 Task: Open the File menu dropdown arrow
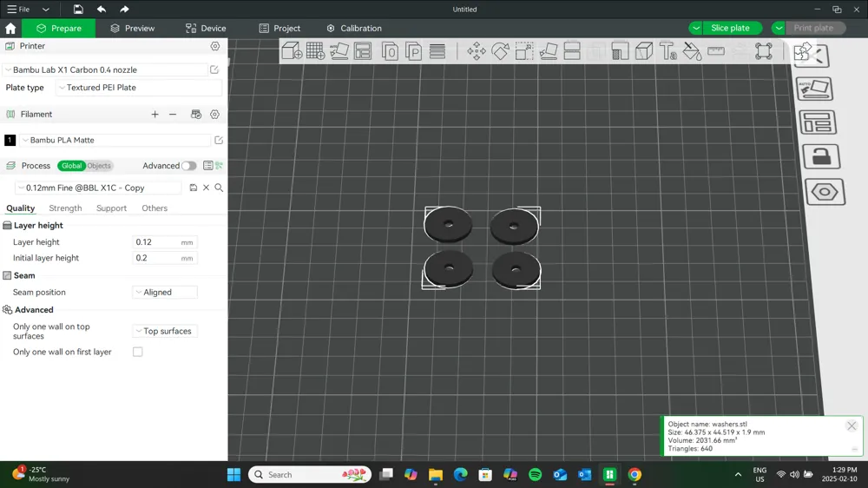click(46, 10)
